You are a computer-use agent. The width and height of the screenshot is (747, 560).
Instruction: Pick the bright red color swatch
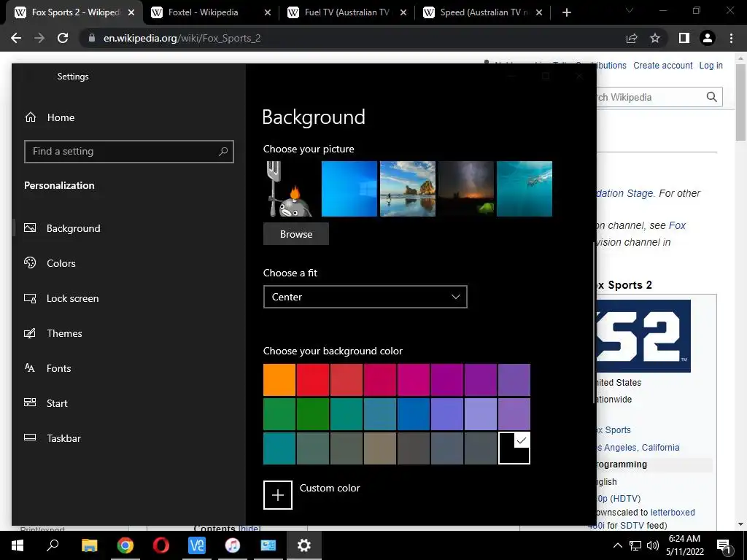[x=313, y=380]
